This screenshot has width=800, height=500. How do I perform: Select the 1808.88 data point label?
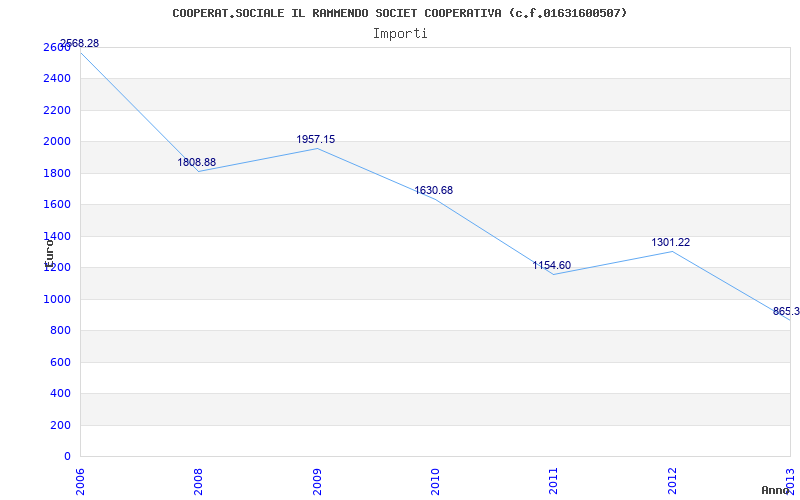[197, 162]
